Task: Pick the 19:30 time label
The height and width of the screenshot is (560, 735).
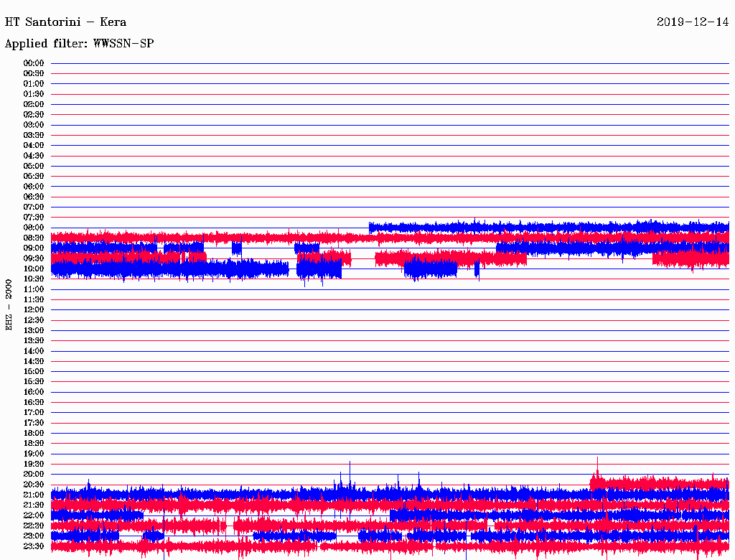Action: point(34,464)
